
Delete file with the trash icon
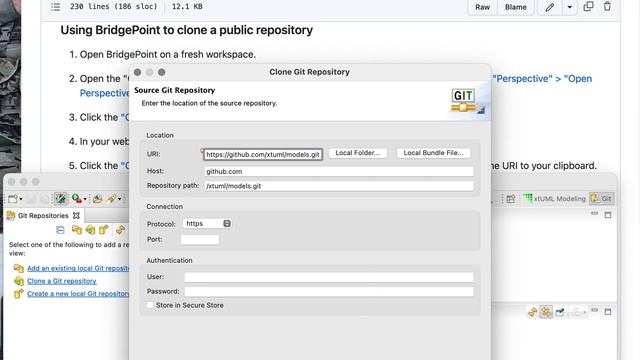(x=607, y=7)
